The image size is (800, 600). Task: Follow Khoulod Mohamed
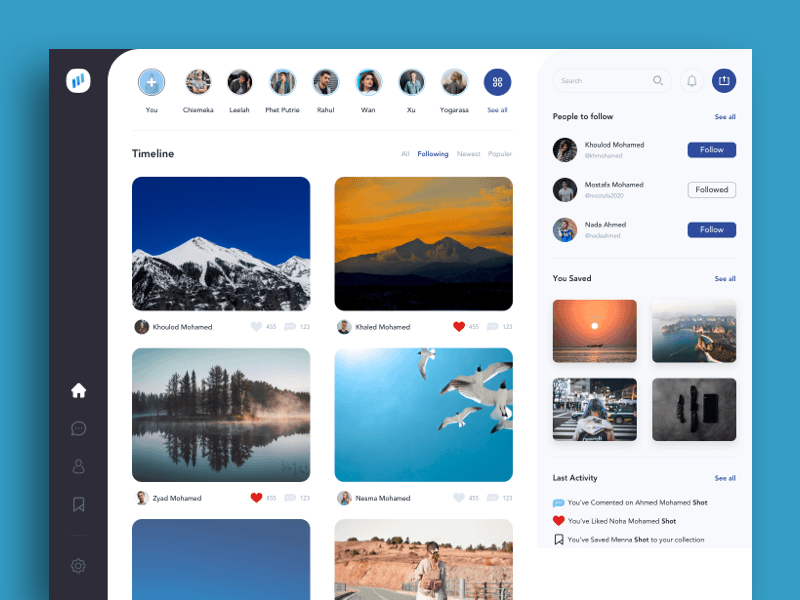[712, 149]
